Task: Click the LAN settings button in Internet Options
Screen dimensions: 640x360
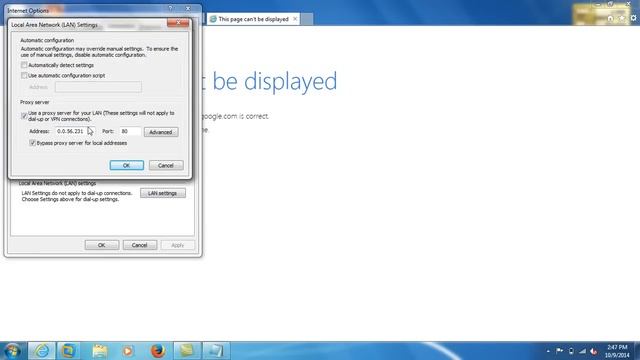Action: [x=162, y=193]
